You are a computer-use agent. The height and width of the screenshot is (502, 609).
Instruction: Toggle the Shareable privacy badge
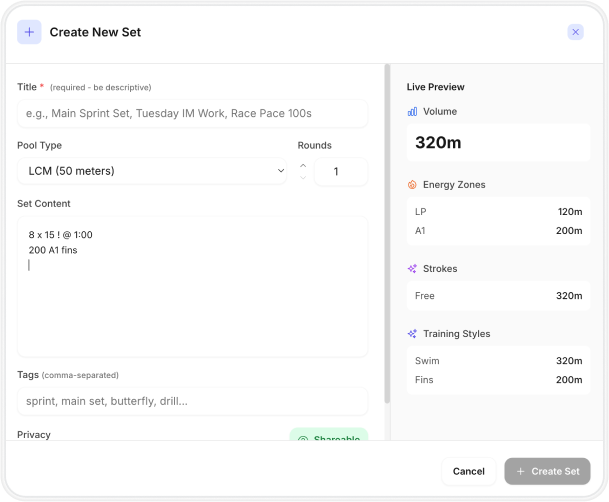[x=328, y=437]
